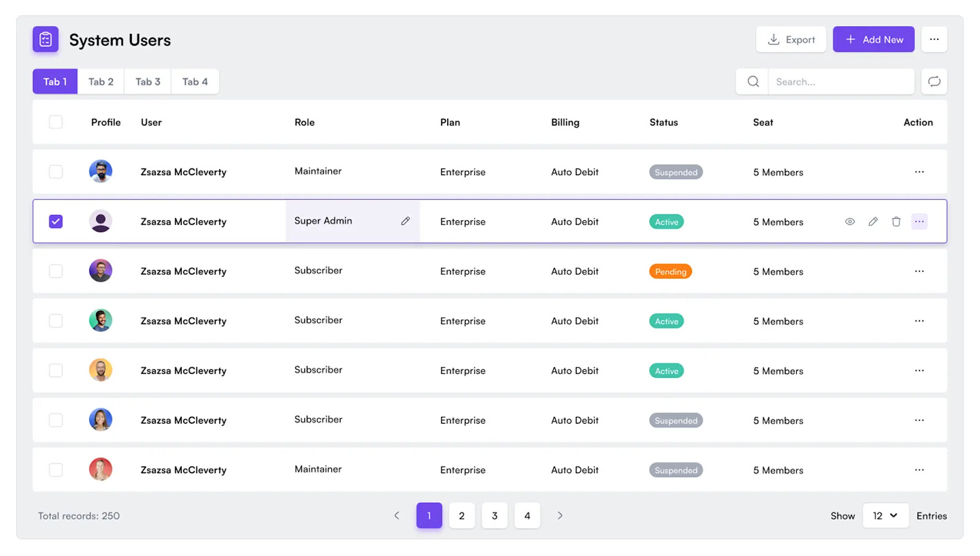Click the Export button

(791, 39)
